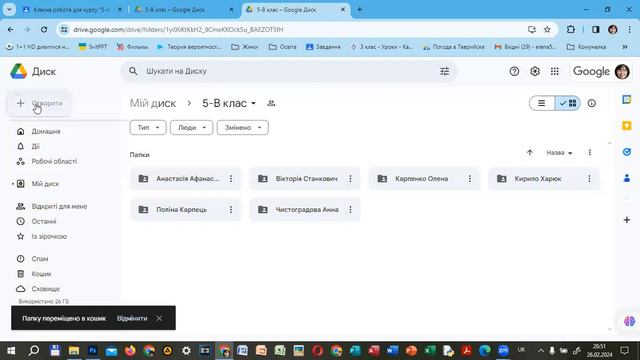Open the Google apps grid

[555, 71]
